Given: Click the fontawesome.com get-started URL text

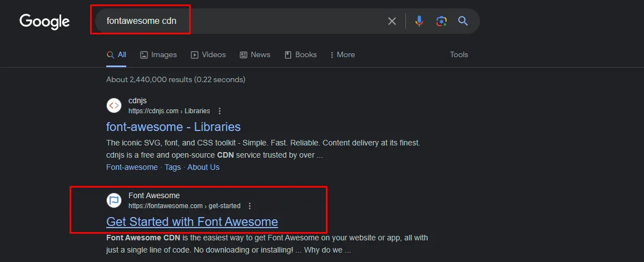Looking at the screenshot, I should [185, 206].
